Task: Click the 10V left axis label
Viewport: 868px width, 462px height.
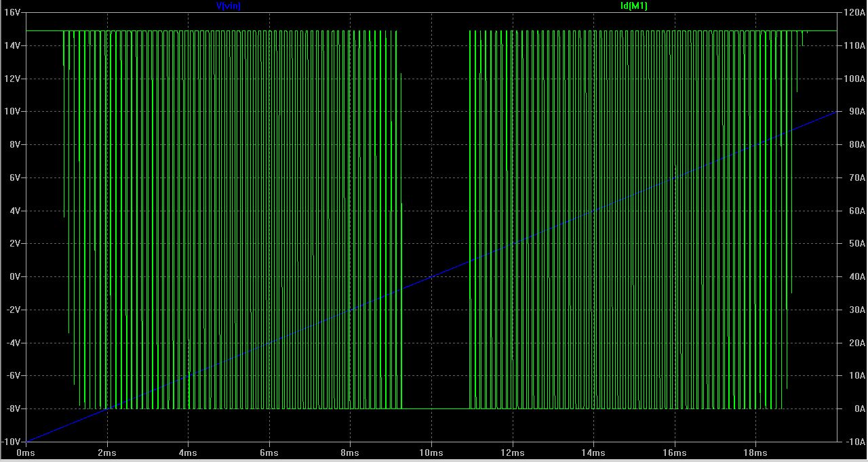Action: (x=13, y=111)
